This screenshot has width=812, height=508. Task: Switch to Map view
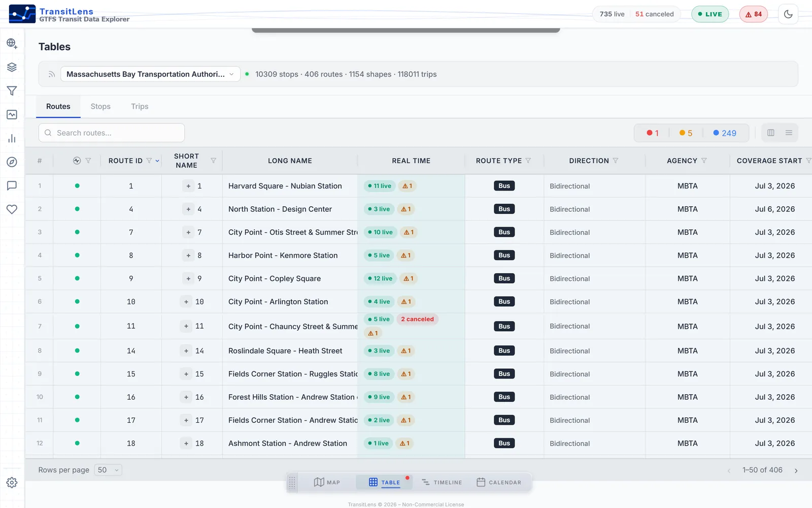(x=327, y=482)
